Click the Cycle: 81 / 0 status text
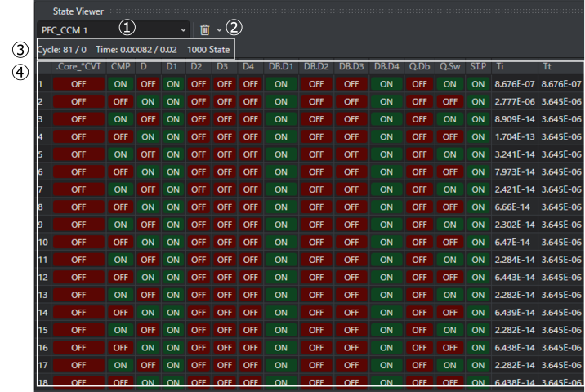 [x=62, y=50]
